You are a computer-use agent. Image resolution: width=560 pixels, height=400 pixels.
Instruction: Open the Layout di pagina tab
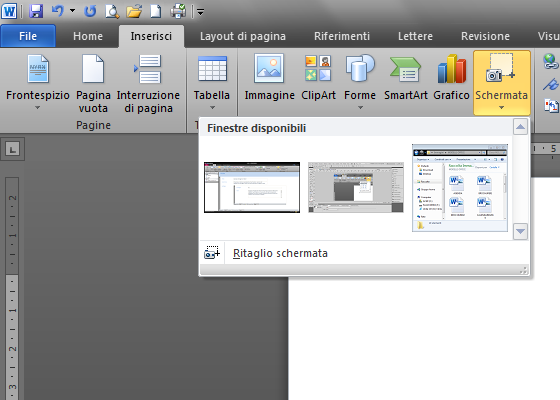[x=243, y=36]
